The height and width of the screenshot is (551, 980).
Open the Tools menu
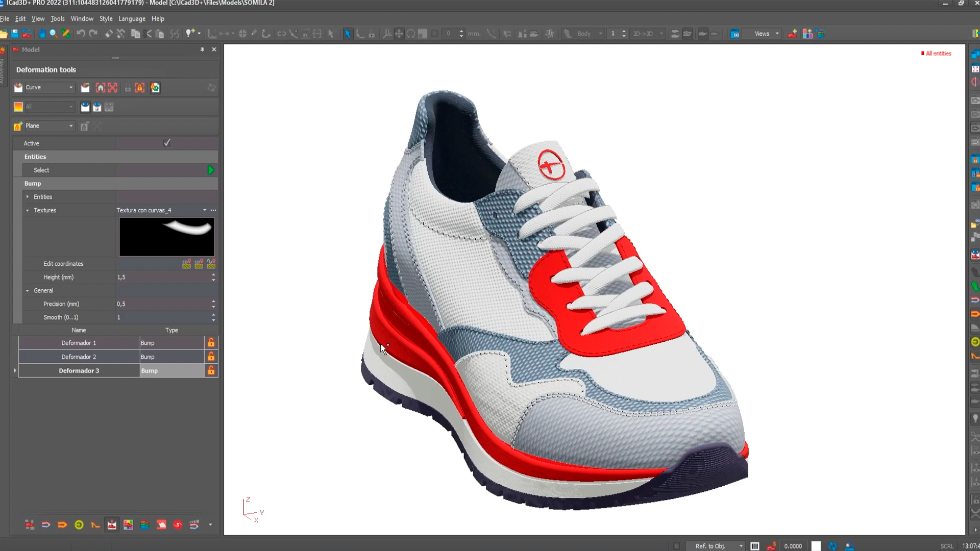[x=58, y=19]
